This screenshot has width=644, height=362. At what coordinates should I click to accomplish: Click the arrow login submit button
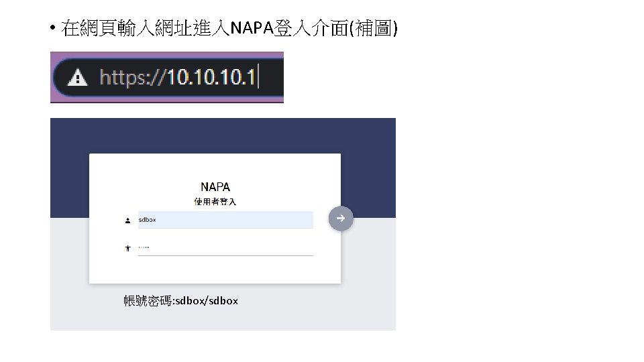341,219
